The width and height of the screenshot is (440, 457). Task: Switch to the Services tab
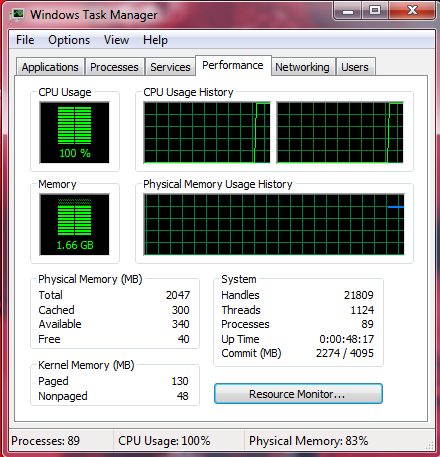(170, 67)
